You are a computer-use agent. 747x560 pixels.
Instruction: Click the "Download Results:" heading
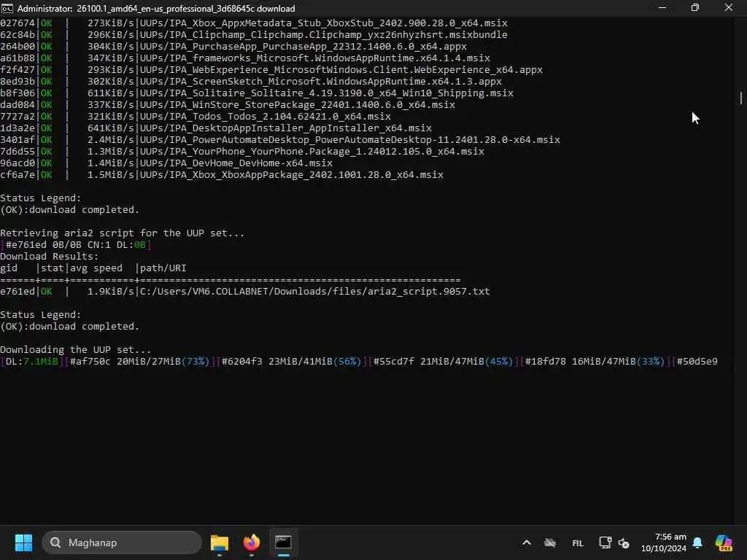[49, 256]
